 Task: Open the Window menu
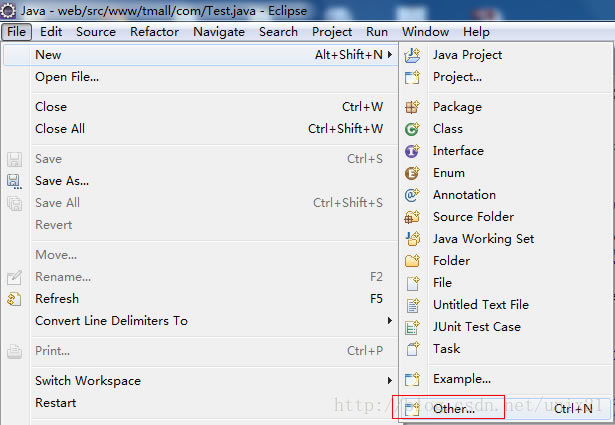pos(426,32)
